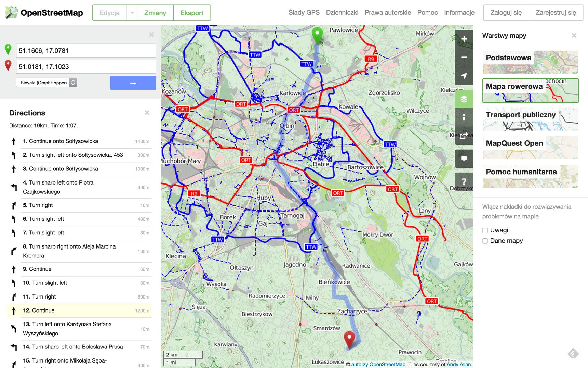Select step 3 Continue onto Sołtysowicka
The image size is (588, 368).
pyautogui.click(x=79, y=169)
